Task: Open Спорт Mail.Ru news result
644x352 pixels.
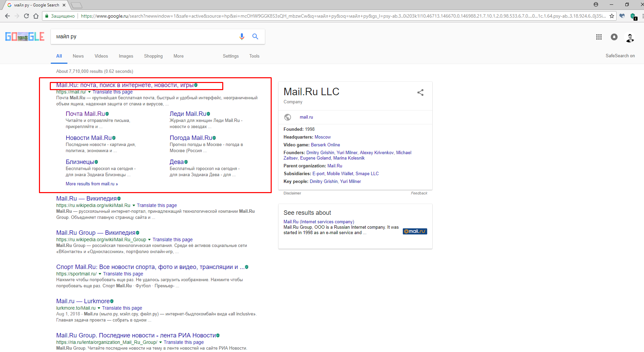Action: pyautogui.click(x=150, y=267)
